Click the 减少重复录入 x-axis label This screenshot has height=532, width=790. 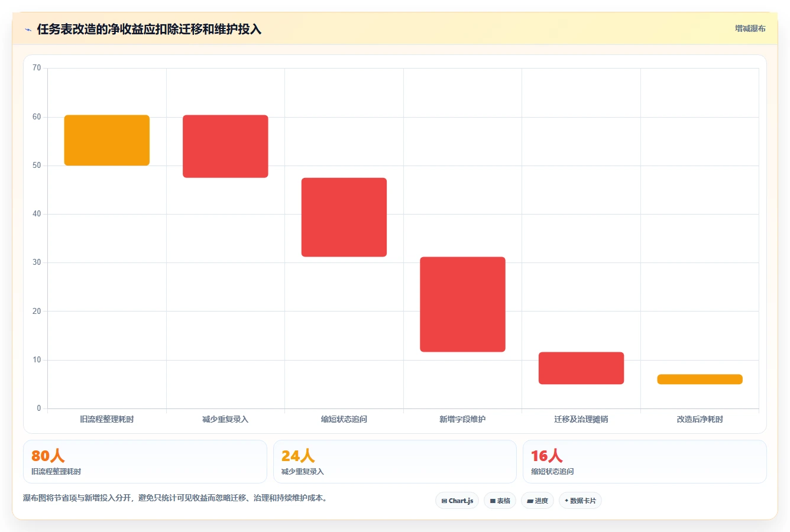point(225,419)
